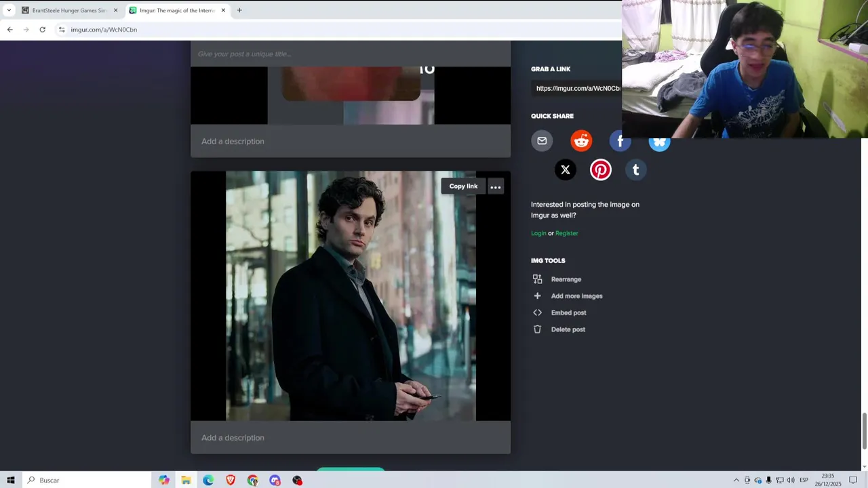Click the ESP language indicator

(x=804, y=480)
